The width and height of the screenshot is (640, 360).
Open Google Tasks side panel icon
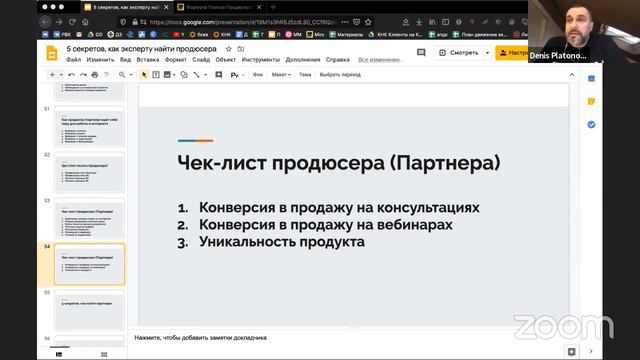coord(591,124)
